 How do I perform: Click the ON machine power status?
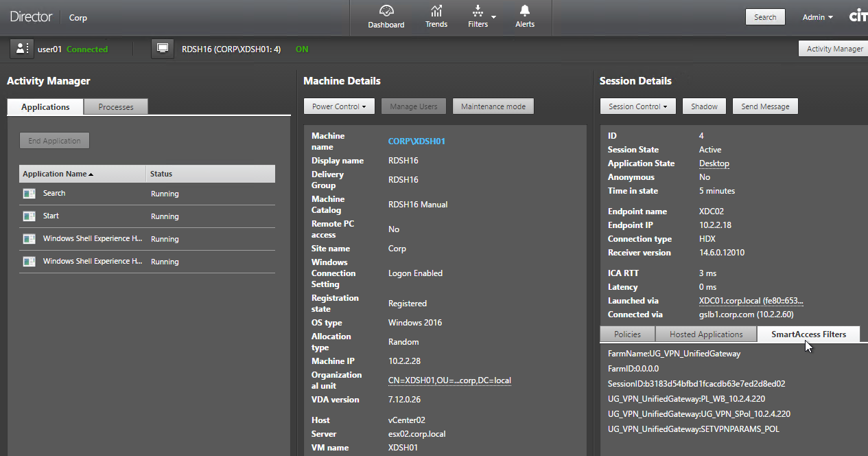302,49
